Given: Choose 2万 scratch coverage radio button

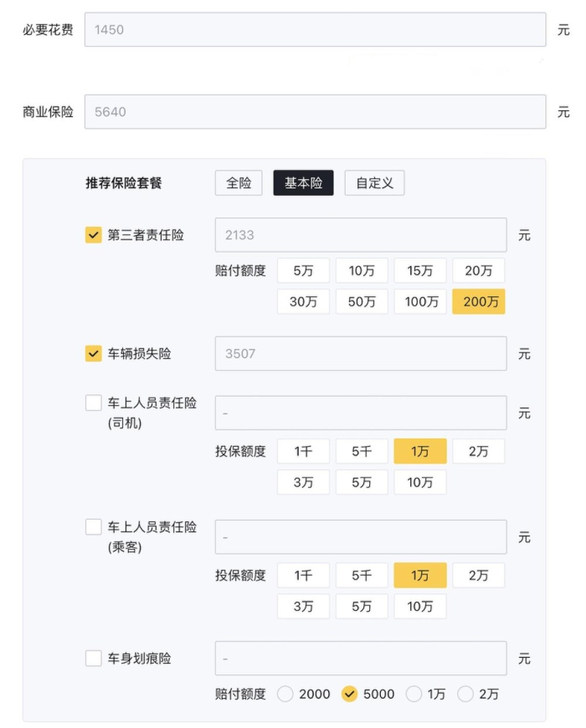Looking at the screenshot, I should click(465, 694).
